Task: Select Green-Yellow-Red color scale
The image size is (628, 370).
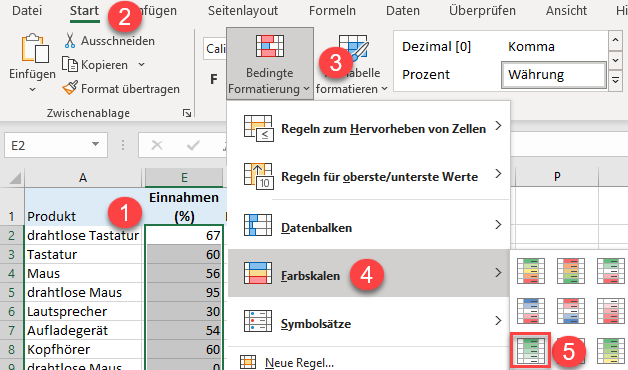Action: coord(531,271)
